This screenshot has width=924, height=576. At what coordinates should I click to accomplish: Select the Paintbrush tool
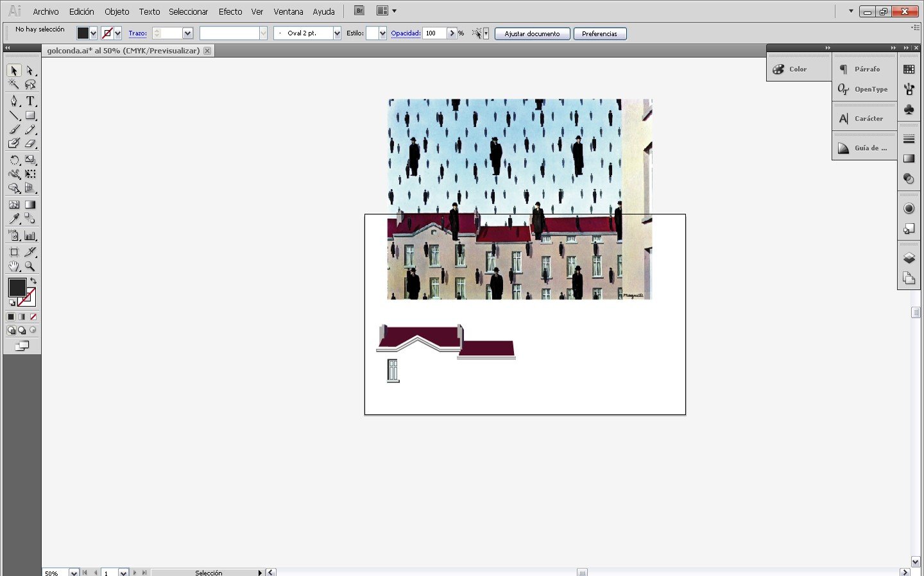(14, 130)
